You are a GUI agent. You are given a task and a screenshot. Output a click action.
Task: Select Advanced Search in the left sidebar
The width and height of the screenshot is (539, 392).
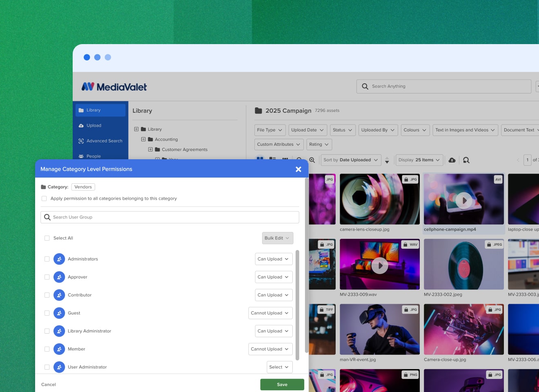[100, 141]
